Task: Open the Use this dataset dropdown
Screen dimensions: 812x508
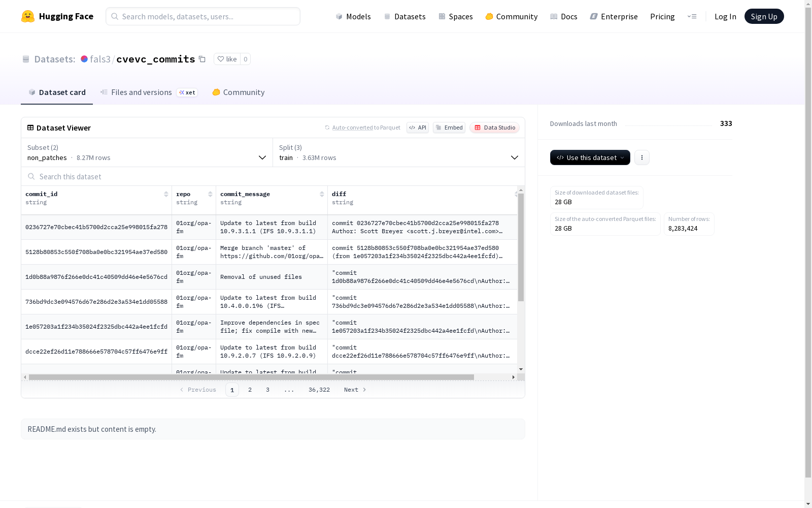Action: [590, 157]
